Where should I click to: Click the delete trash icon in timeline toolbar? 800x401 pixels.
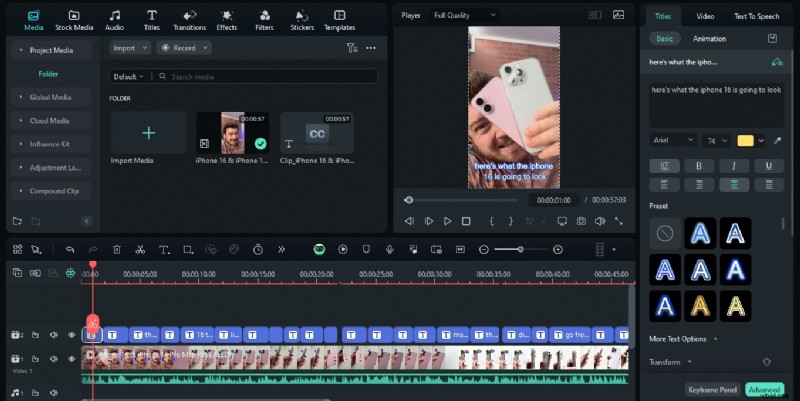point(117,249)
